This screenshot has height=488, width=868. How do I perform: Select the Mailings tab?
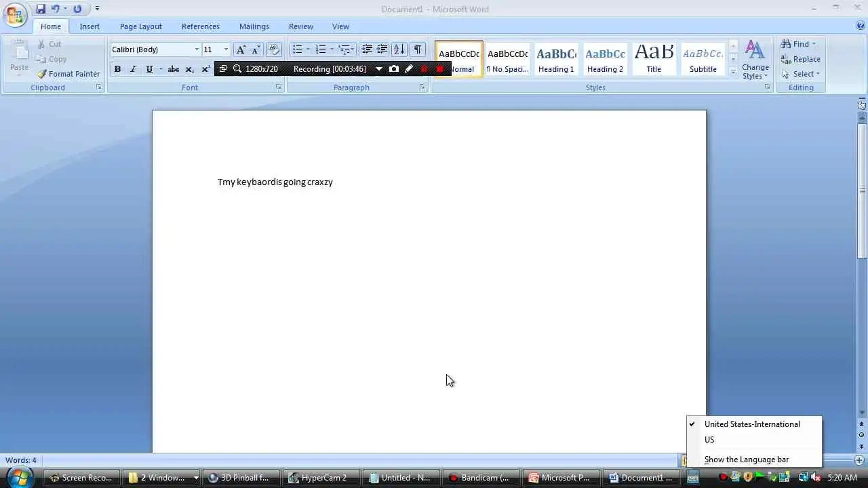(254, 26)
